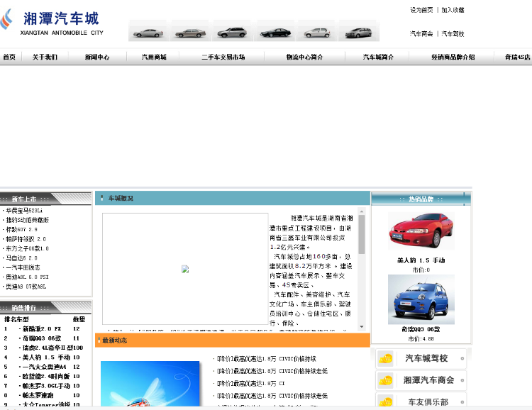Image resolution: width=532 pixels, height=410 pixels.
Task: Click the 车城概况 scrollbar thumb
Action: pyautogui.click(x=362, y=234)
